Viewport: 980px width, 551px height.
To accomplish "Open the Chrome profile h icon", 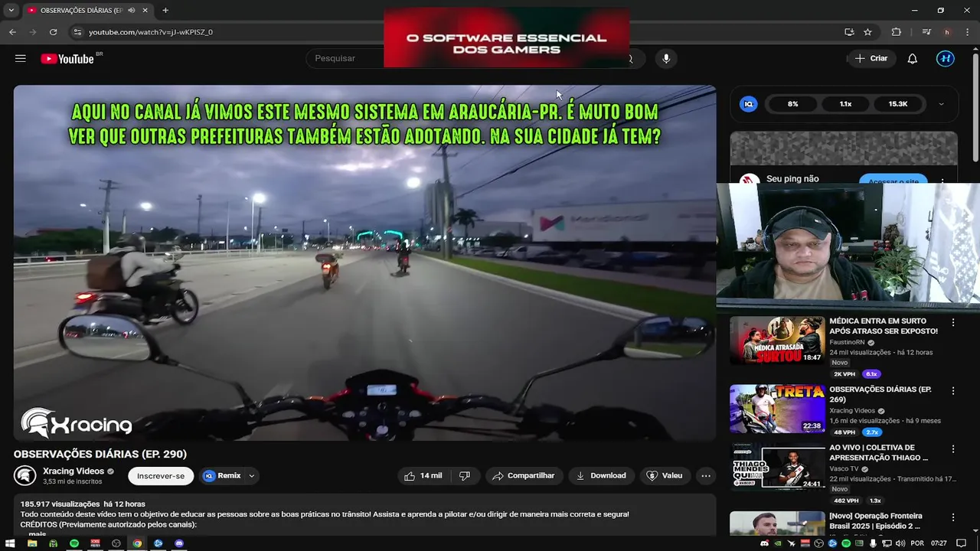I will coord(947,32).
